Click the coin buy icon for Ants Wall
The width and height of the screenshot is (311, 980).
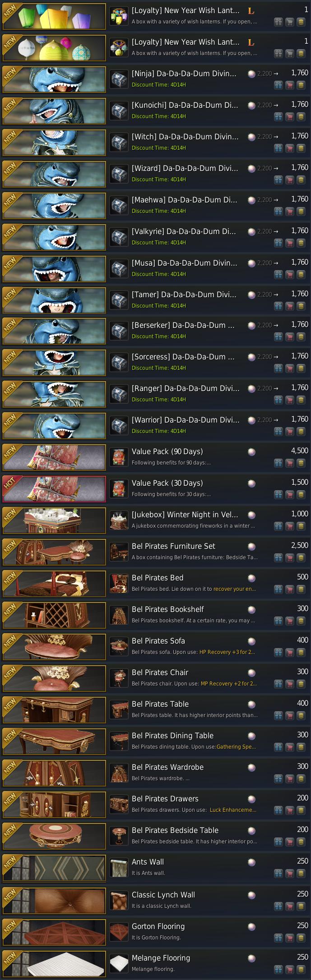click(x=301, y=873)
